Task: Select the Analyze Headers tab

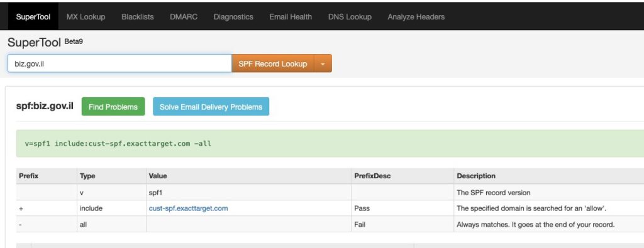Action: pyautogui.click(x=416, y=17)
